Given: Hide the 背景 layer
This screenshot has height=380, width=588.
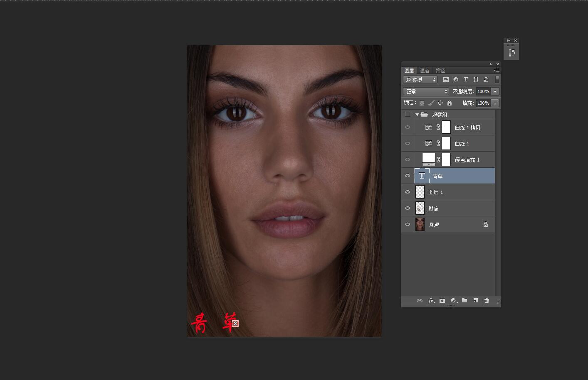Looking at the screenshot, I should [408, 225].
